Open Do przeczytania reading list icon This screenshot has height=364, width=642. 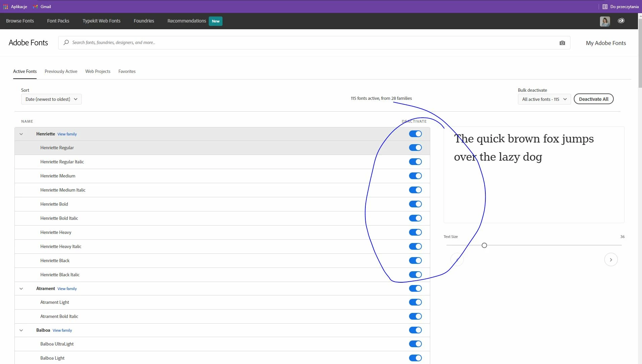pos(605,7)
